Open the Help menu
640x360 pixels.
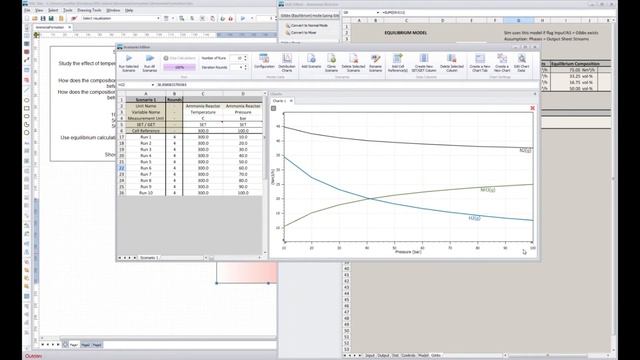129,10
